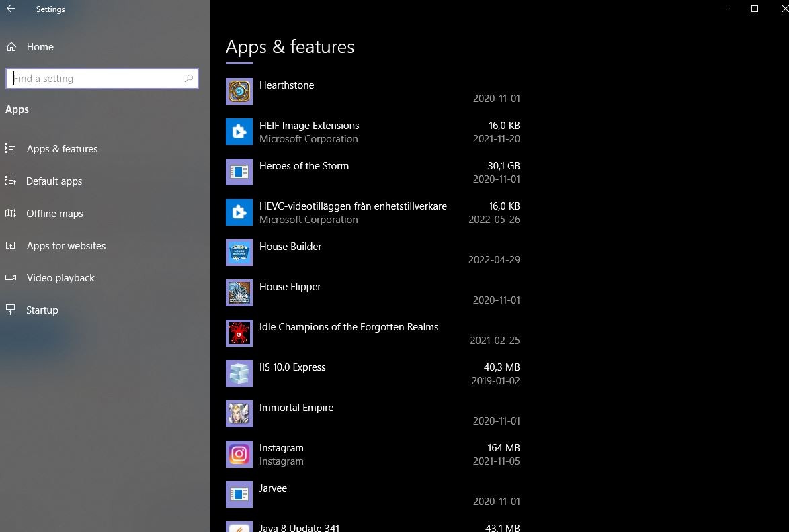Image resolution: width=789 pixels, height=532 pixels.
Task: Click the search magnifier icon
Action: tap(189, 79)
